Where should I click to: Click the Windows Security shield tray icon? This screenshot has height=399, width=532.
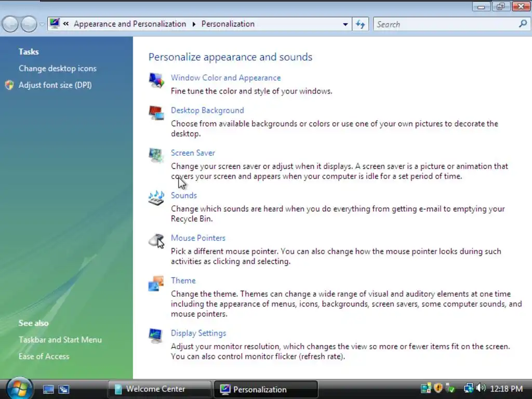[x=438, y=388]
